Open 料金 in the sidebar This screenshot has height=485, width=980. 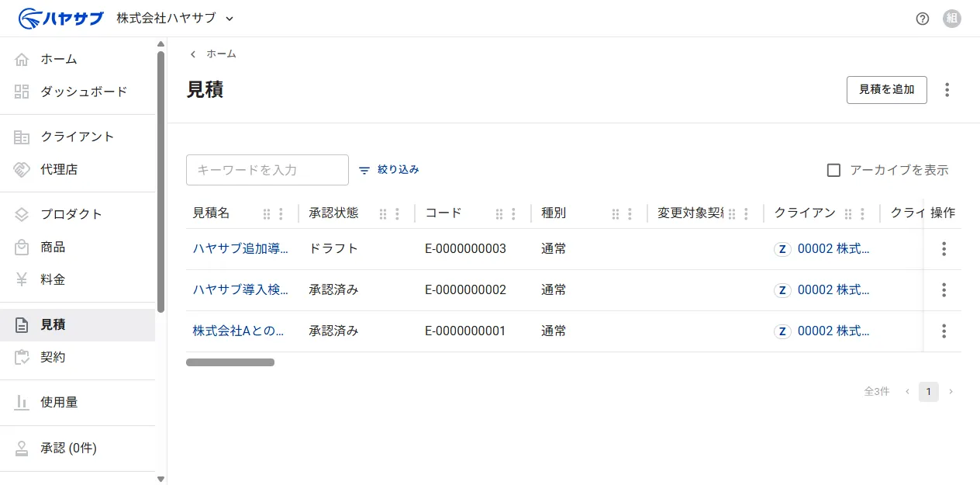(x=78, y=279)
